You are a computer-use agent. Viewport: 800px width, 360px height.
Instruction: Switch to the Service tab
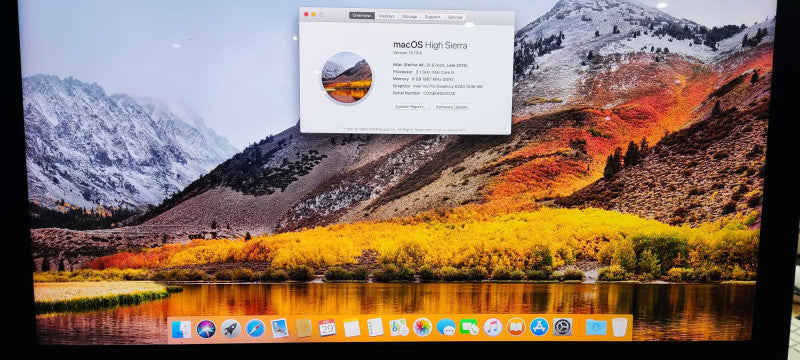pyautogui.click(x=455, y=17)
